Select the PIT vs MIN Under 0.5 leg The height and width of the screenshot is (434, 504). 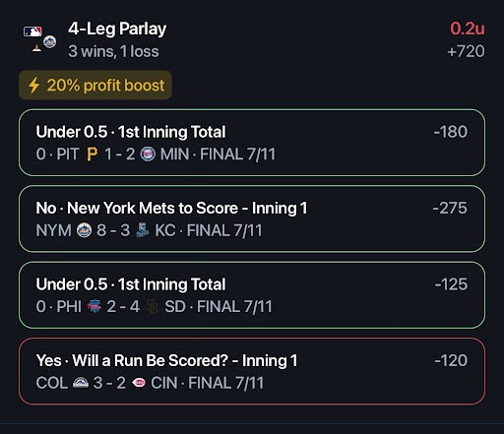click(x=252, y=143)
